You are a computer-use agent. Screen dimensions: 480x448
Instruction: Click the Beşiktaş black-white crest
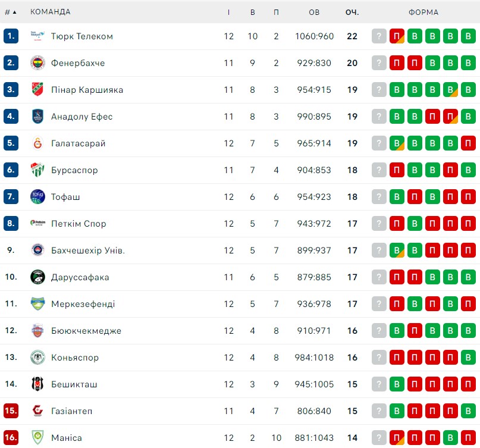tap(37, 384)
